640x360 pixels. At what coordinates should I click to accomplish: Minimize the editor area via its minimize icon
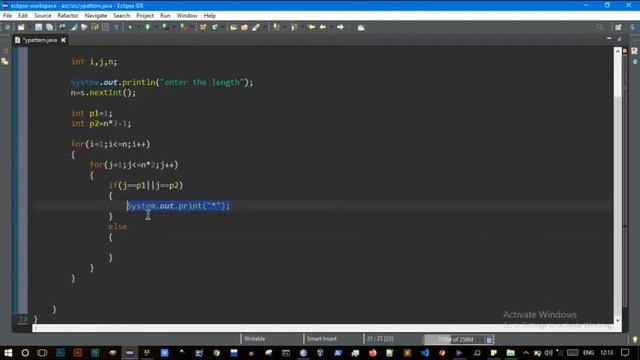click(609, 38)
